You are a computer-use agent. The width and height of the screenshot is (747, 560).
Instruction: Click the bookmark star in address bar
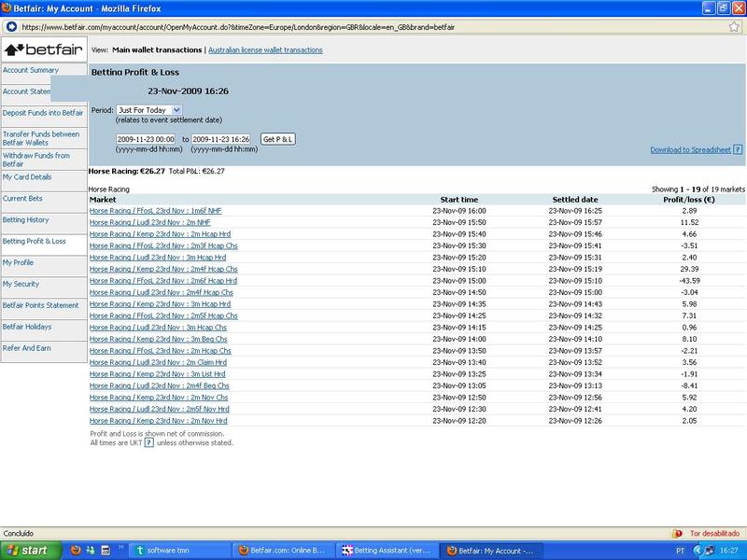pos(734,27)
